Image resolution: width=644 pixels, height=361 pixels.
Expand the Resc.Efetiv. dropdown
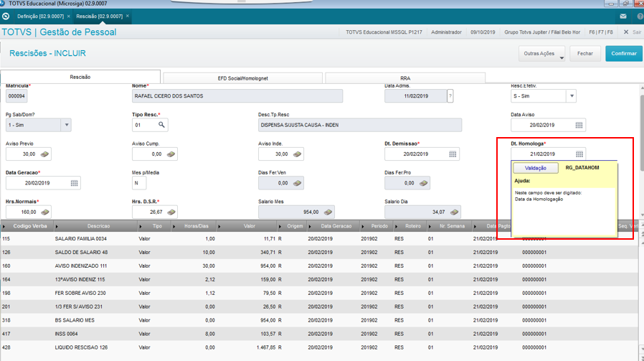click(572, 95)
